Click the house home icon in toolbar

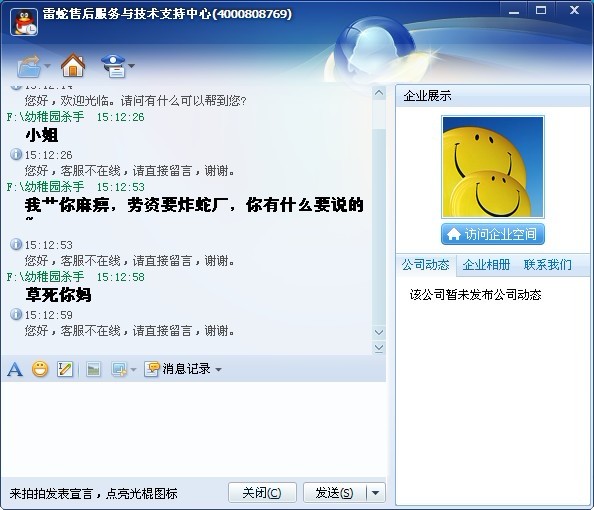coord(73,66)
